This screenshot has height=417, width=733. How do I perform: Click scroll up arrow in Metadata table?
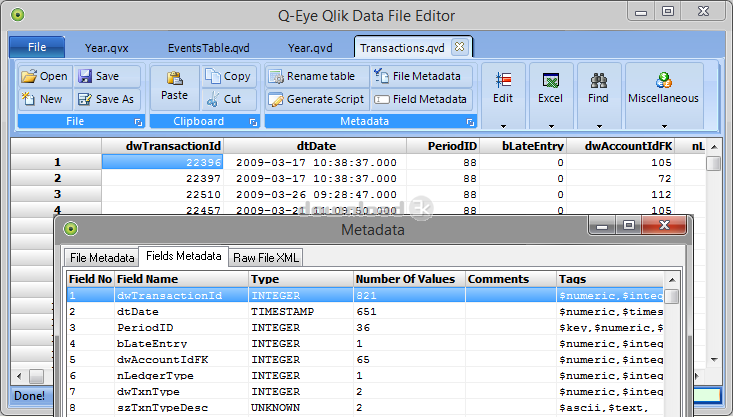point(672,280)
